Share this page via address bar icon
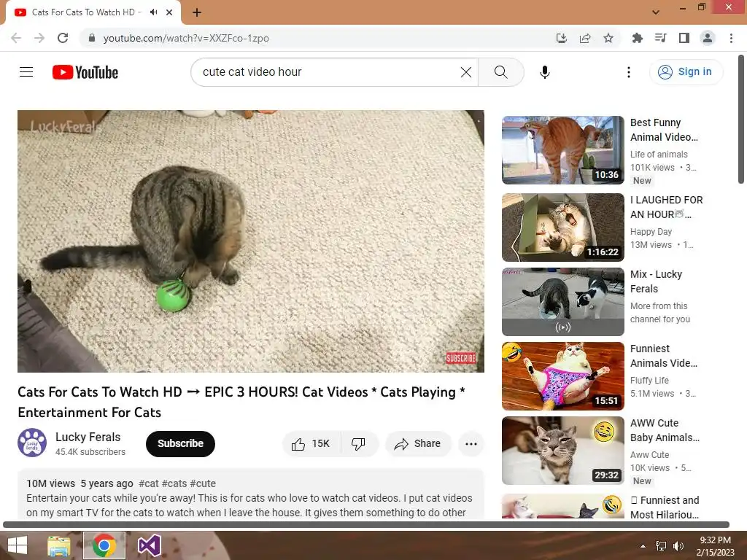The image size is (747, 560). [x=585, y=38]
